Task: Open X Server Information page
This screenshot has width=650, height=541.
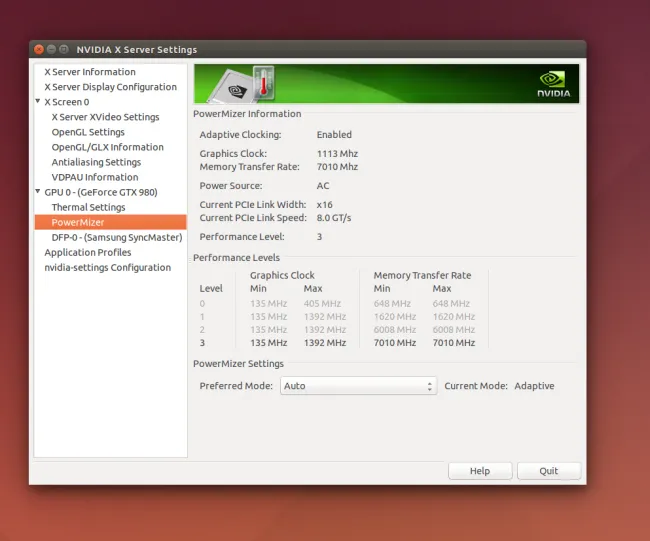Action: coord(90,72)
